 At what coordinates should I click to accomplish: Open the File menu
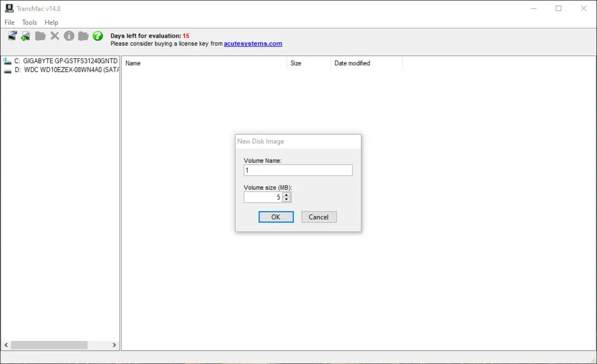tap(9, 22)
